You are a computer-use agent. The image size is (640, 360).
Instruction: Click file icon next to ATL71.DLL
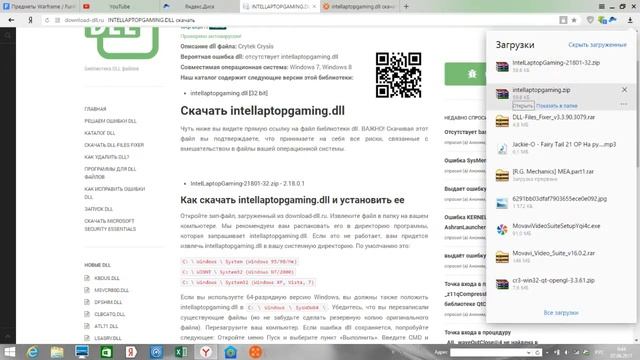click(x=87, y=326)
